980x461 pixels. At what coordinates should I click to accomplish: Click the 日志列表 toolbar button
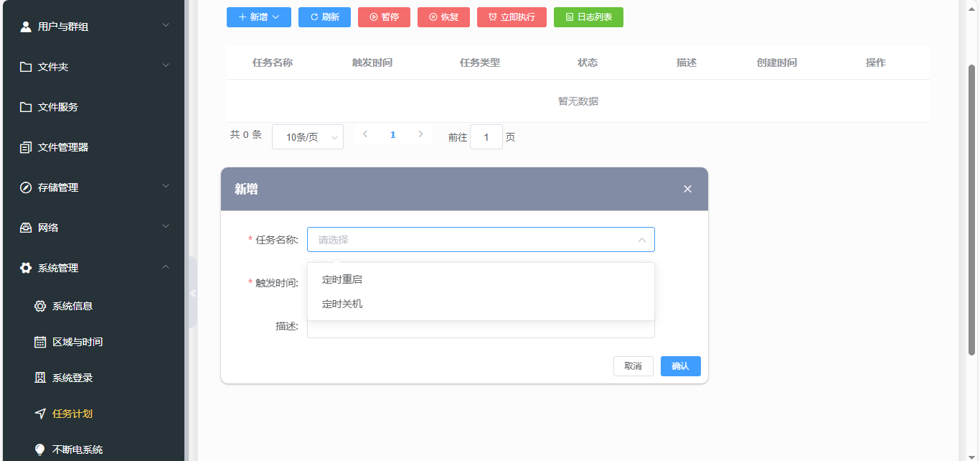(588, 17)
